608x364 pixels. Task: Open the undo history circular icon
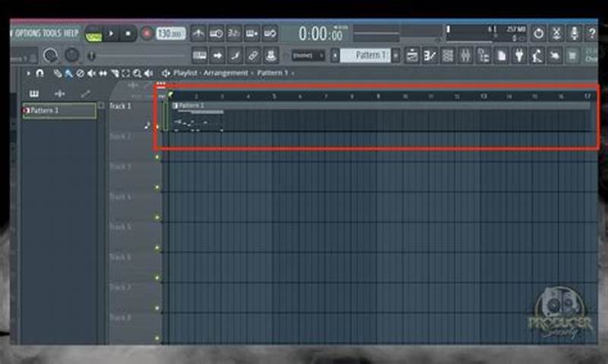coord(538,33)
